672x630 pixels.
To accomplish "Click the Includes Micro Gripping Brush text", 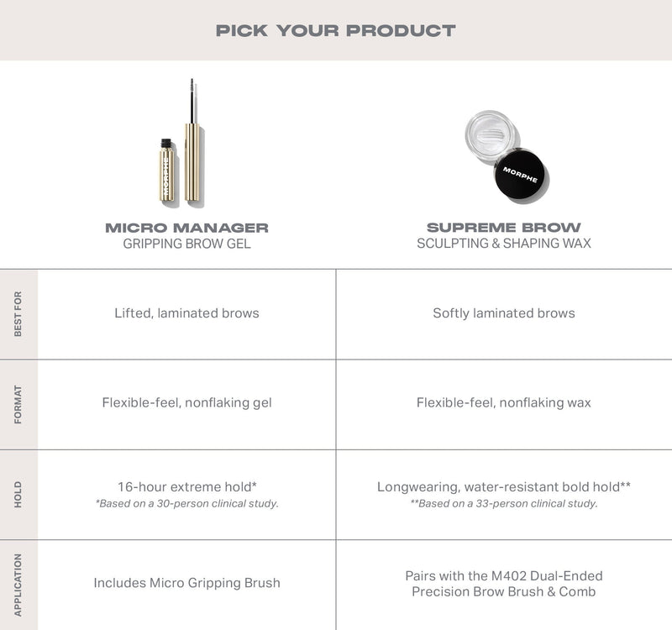I will [186, 583].
